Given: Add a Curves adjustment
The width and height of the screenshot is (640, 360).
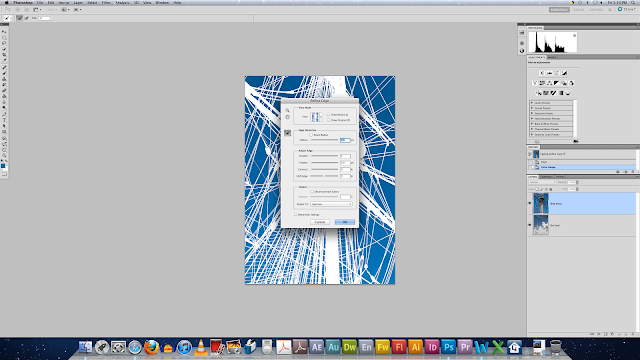Looking at the screenshot, I should tap(557, 73).
